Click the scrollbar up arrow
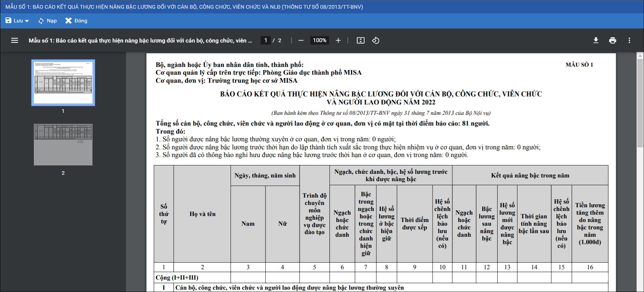The image size is (644, 292). click(640, 56)
